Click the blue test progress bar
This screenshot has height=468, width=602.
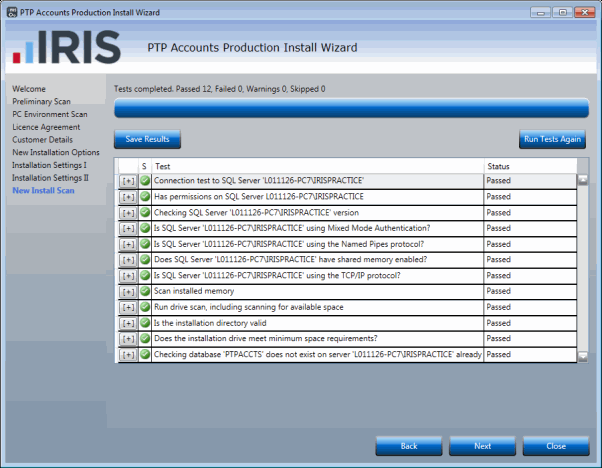pyautogui.click(x=351, y=108)
